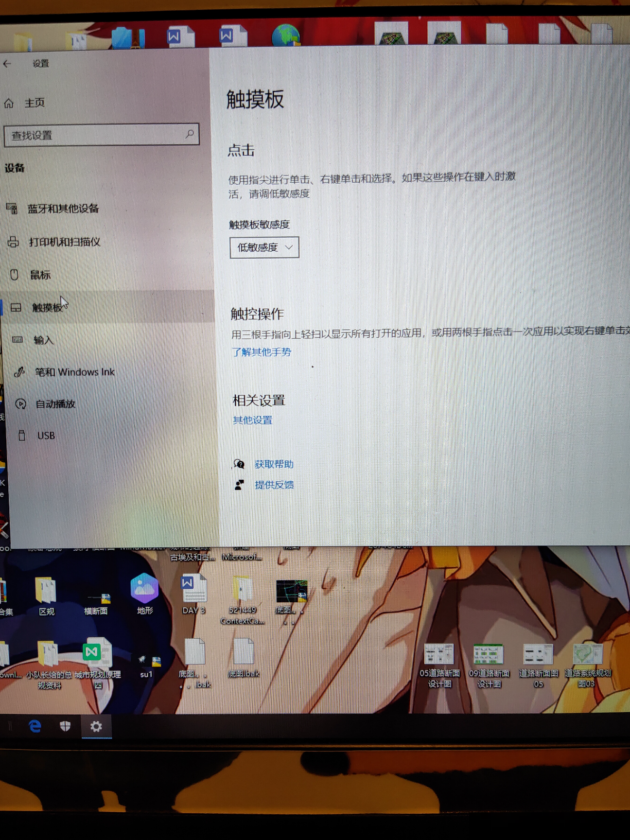The image size is (630, 840).
Task: Select 触摸板 sidebar item
Action: click(107, 307)
